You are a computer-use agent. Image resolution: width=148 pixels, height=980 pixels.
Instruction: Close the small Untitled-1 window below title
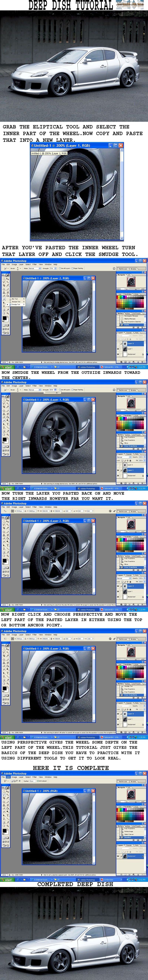(121, 145)
